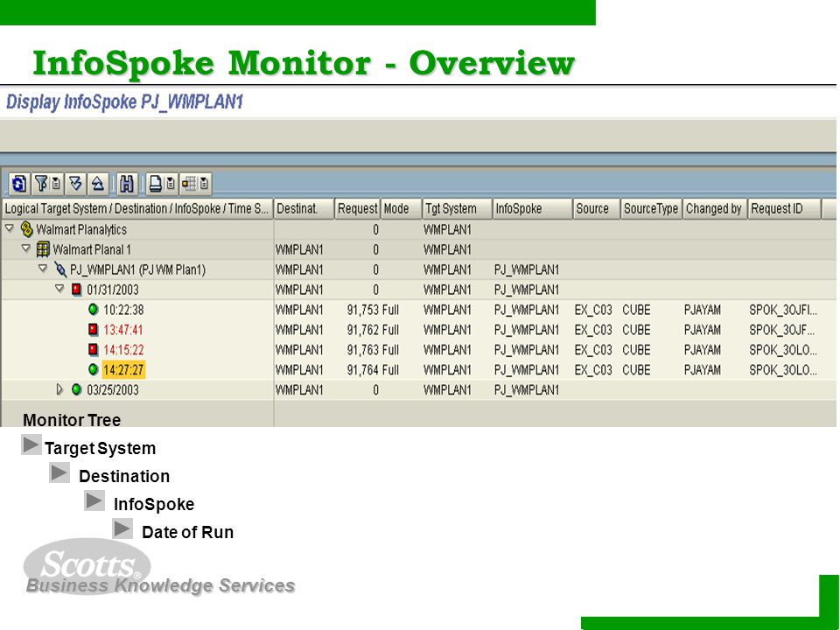This screenshot has width=840, height=630.
Task: Click the Source column header
Action: click(596, 209)
